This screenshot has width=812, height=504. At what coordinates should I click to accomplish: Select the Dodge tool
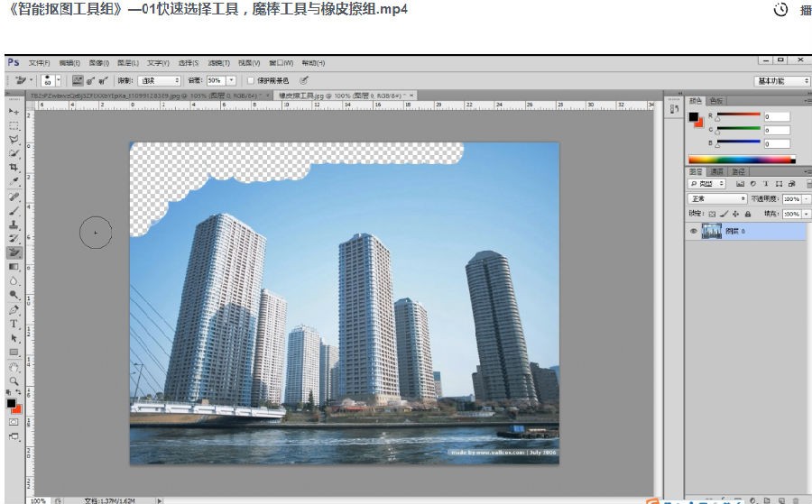(x=14, y=295)
